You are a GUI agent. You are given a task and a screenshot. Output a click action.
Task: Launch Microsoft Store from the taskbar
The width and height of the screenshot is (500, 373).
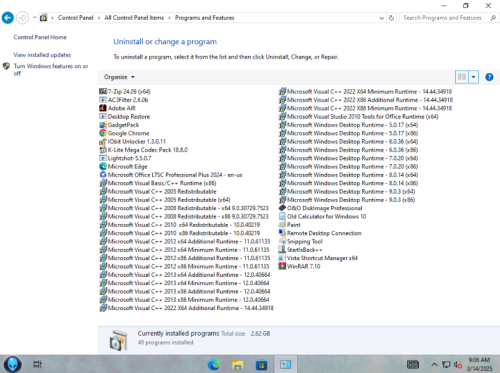[x=261, y=364]
